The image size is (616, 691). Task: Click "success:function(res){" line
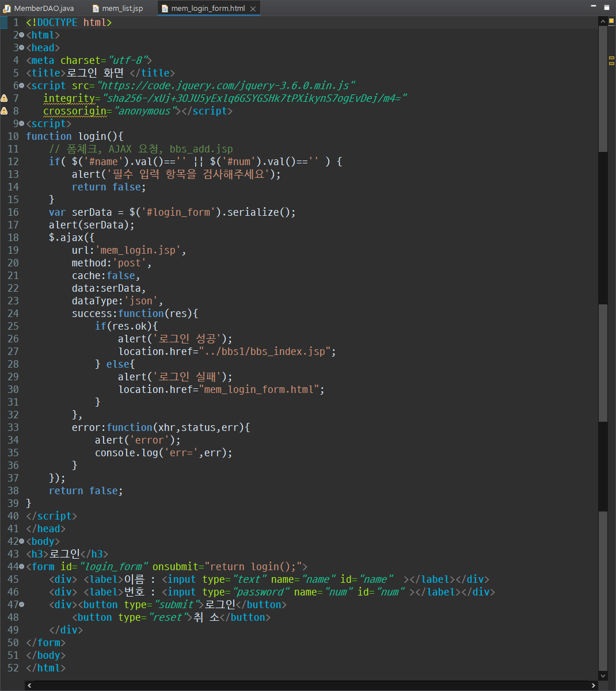[135, 314]
